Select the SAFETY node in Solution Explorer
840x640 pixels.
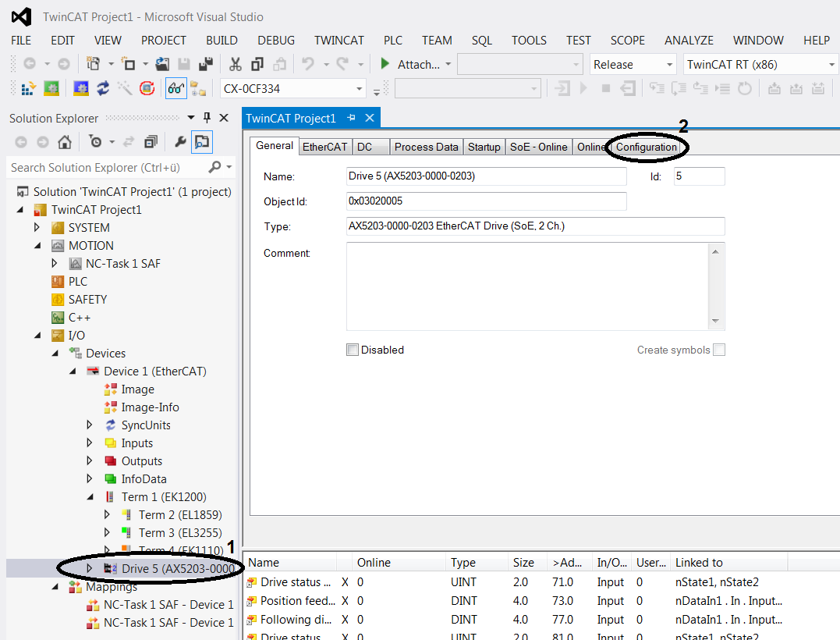[x=88, y=300]
